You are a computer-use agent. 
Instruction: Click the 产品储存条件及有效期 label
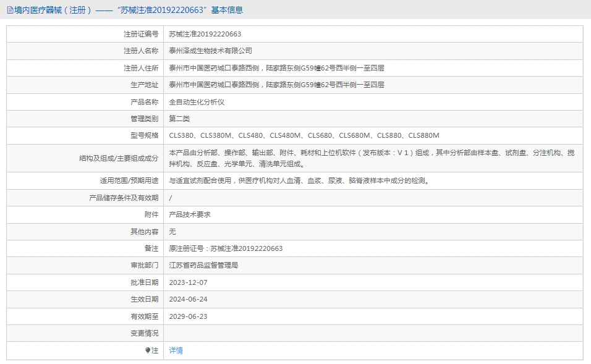tap(124, 198)
